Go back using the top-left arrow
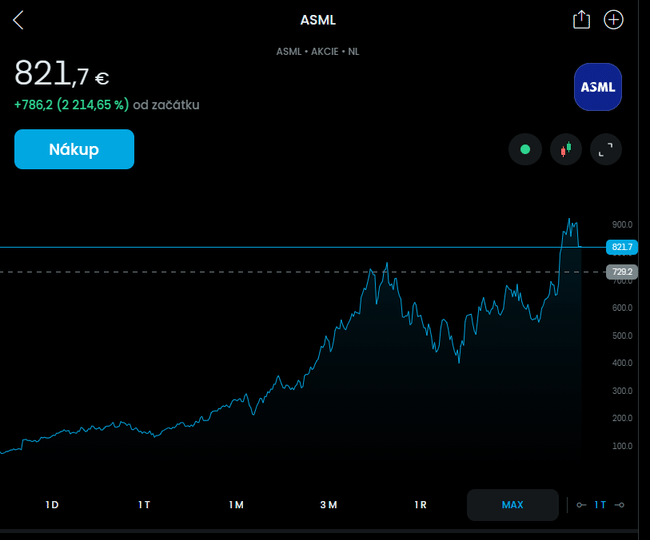650x540 pixels. pyautogui.click(x=19, y=20)
